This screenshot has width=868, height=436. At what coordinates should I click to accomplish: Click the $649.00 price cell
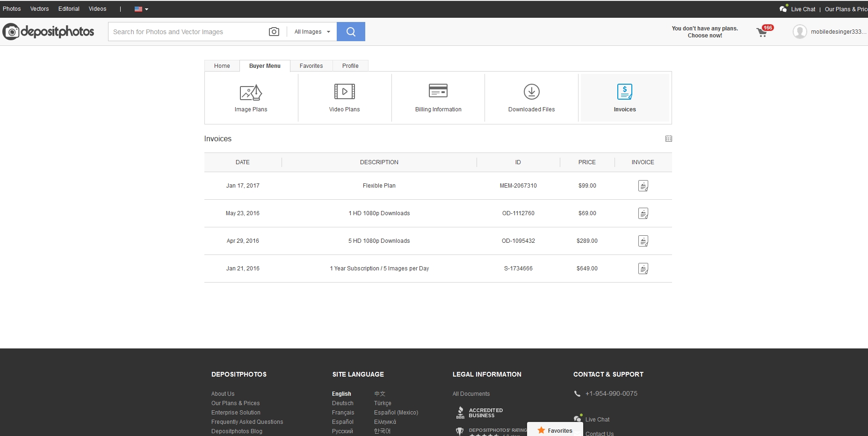pyautogui.click(x=587, y=269)
